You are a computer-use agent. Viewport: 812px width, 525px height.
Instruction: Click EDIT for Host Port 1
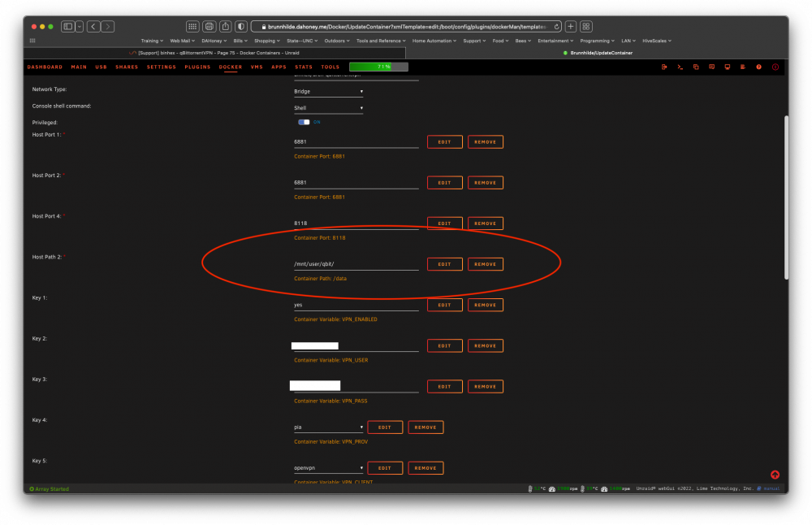pyautogui.click(x=444, y=142)
